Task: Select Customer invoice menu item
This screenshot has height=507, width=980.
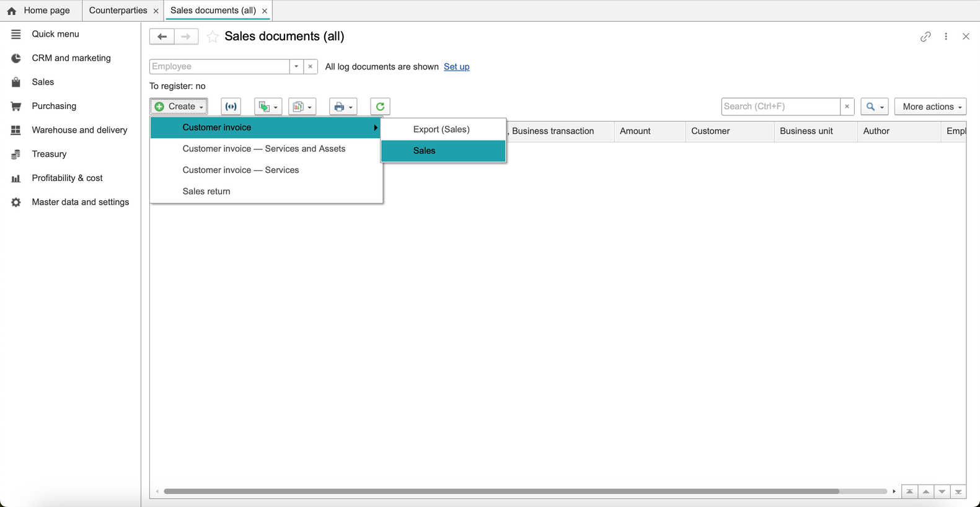Action: tap(266, 128)
